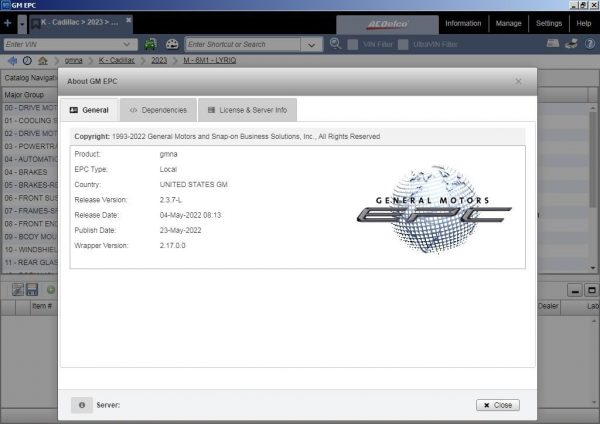Click the General Motors EPC logo

(434, 209)
